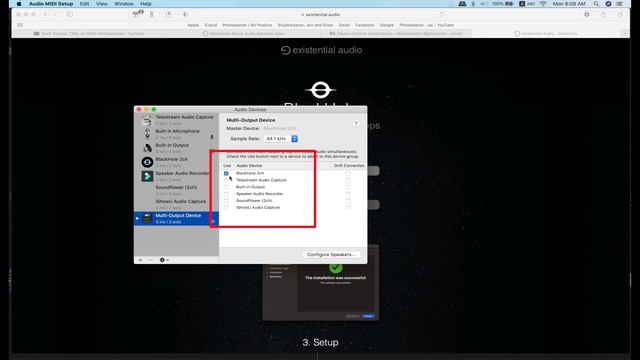
Task: Check Use for Speaker Audio Recorder
Action: pos(226,194)
